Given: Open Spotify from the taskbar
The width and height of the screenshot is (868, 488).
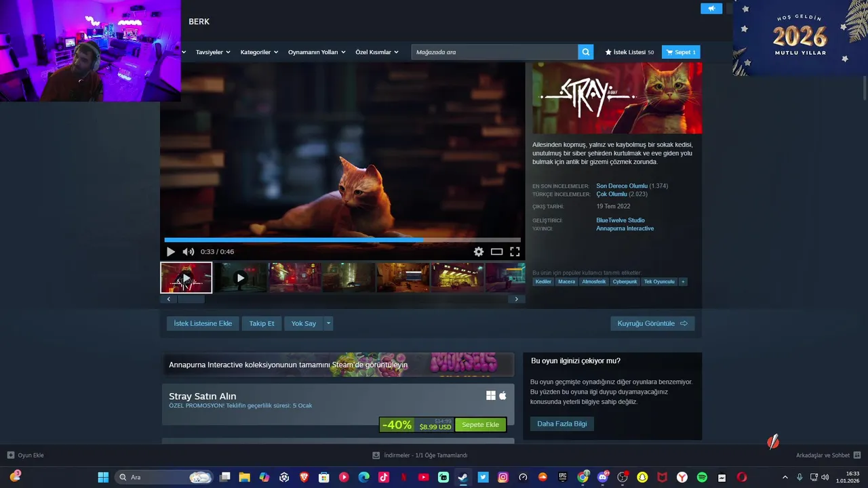Looking at the screenshot, I should coord(702,477).
